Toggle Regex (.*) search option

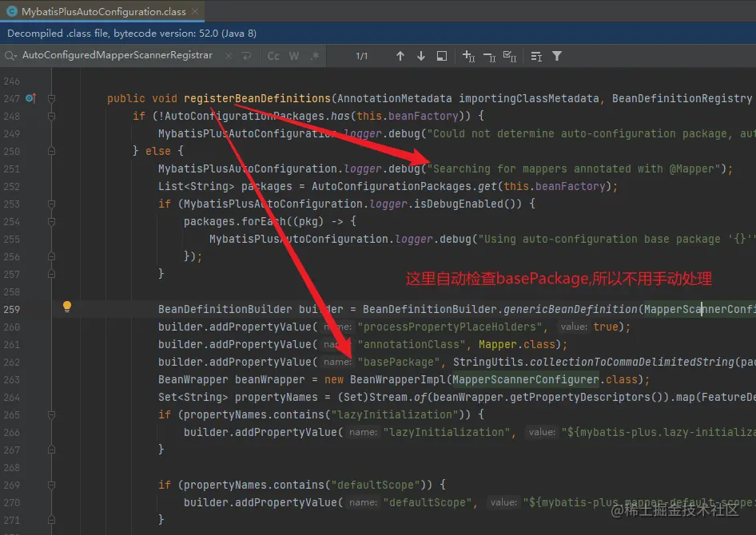pyautogui.click(x=315, y=56)
